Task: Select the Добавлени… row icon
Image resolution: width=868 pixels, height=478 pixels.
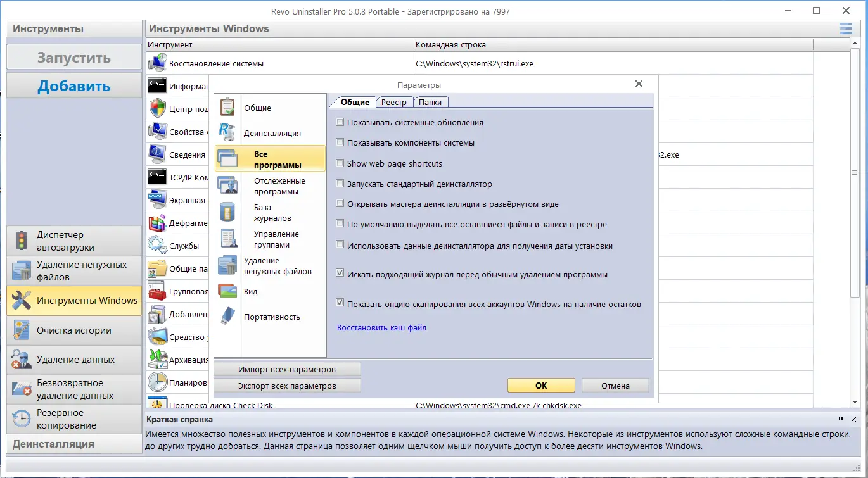Action: tap(157, 314)
